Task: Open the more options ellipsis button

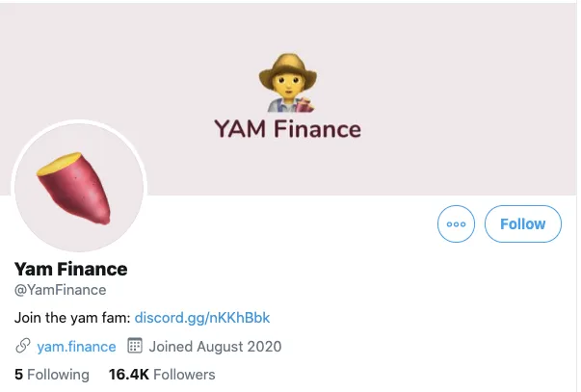Action: (456, 224)
